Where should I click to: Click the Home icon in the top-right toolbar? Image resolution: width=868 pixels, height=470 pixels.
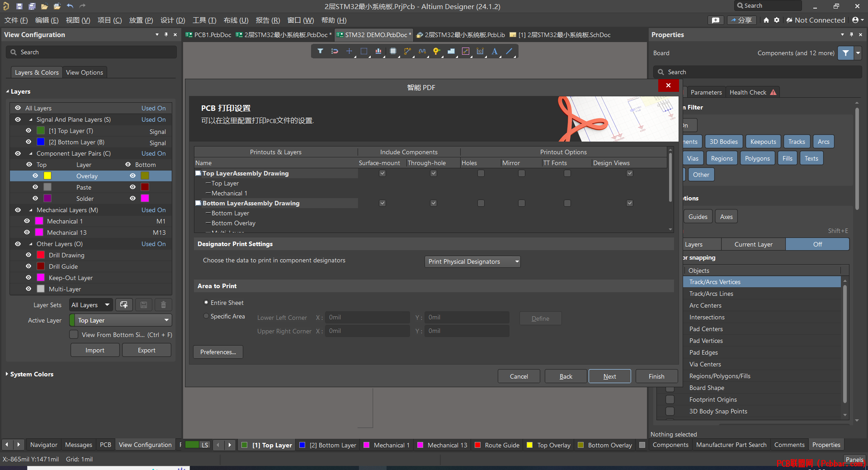click(766, 20)
